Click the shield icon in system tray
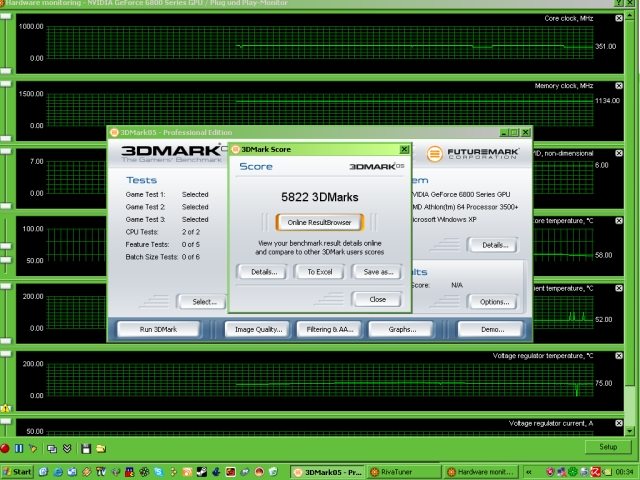The width and height of the screenshot is (640, 480). pyautogui.click(x=550, y=472)
